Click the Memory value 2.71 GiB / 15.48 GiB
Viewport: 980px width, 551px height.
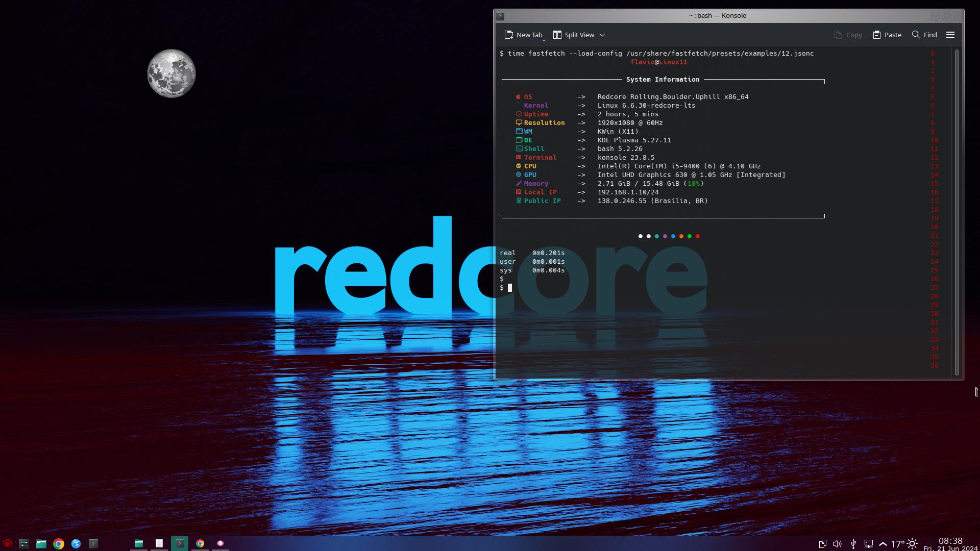[650, 184]
